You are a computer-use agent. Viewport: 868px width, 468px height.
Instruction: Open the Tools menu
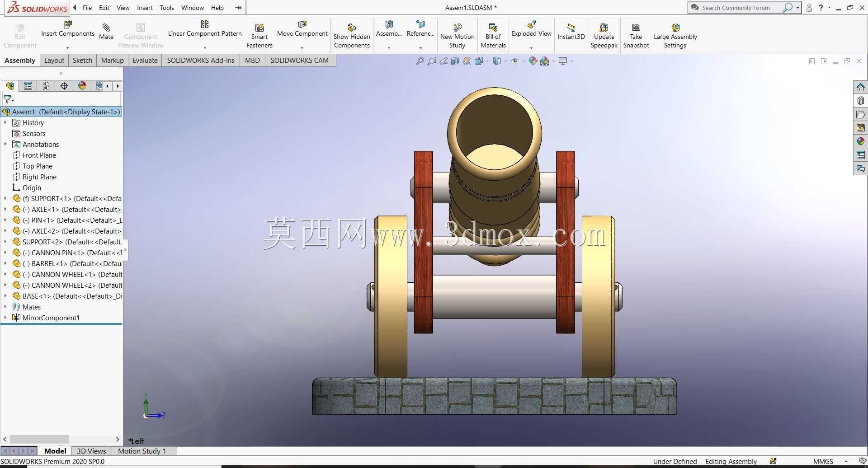coord(167,8)
